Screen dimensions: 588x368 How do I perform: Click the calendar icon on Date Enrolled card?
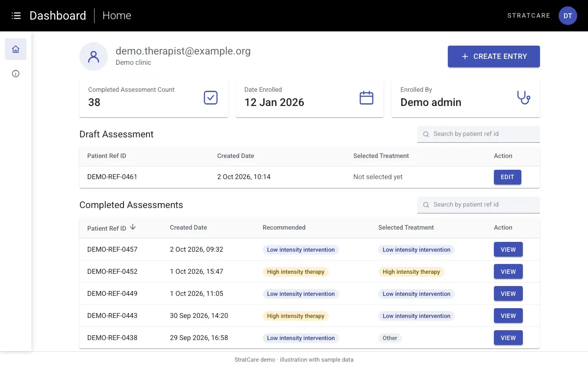[x=367, y=98]
